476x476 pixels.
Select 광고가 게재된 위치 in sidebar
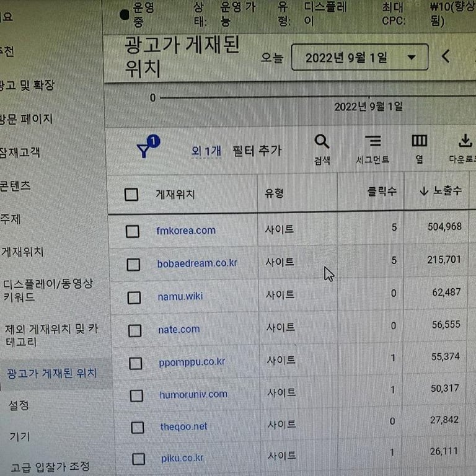point(51,373)
